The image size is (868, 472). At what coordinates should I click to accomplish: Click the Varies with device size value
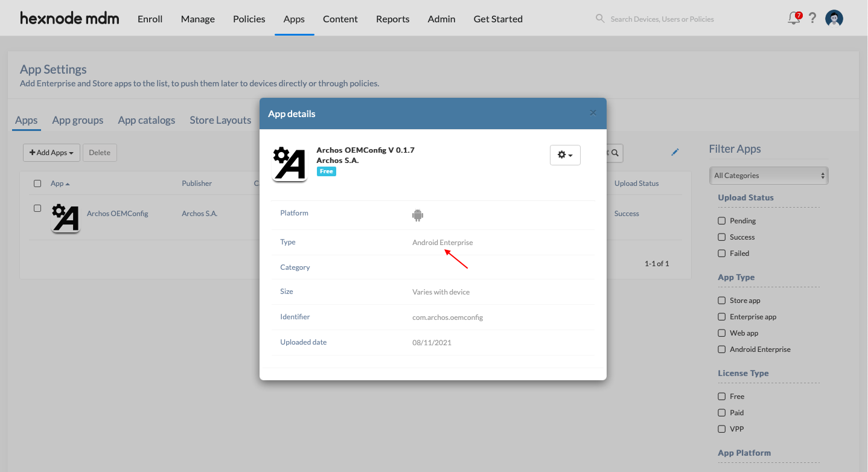[x=441, y=292]
